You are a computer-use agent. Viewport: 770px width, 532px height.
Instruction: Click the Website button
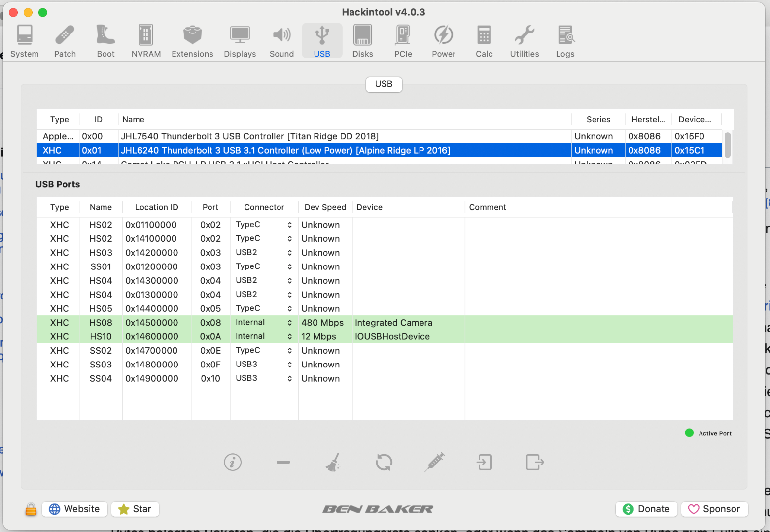[75, 509]
